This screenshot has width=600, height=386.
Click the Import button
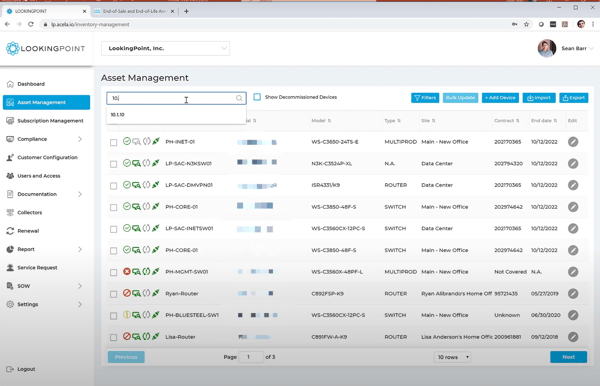[x=539, y=98]
